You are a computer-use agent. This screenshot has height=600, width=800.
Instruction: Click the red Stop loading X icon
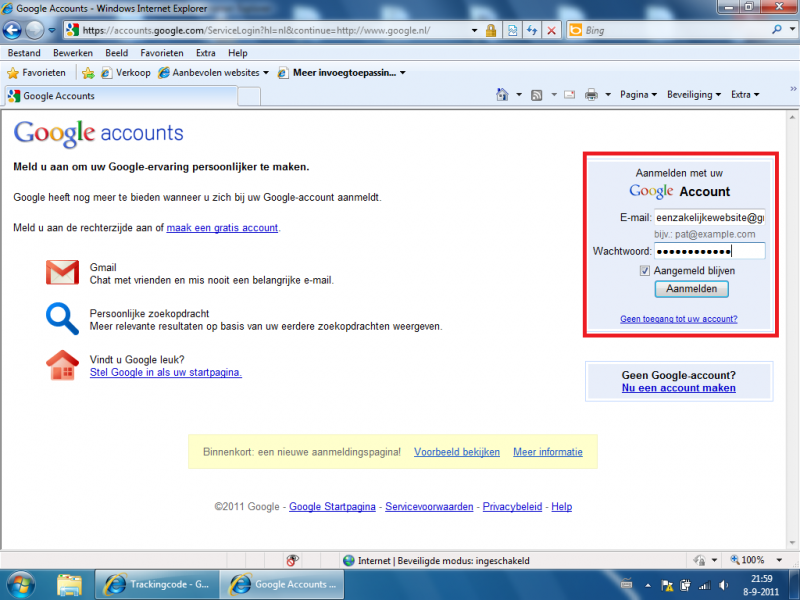point(551,31)
